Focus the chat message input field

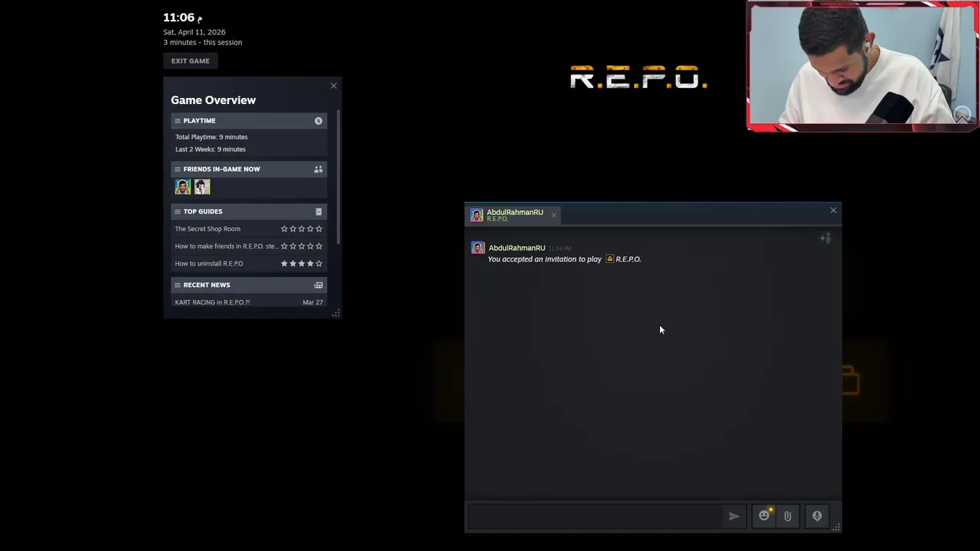(x=594, y=517)
